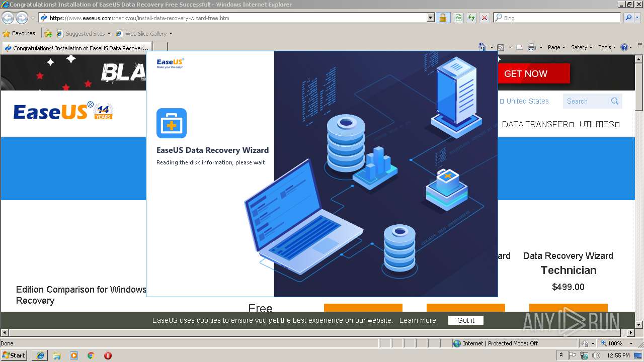Select the United States region link
The image size is (644, 362).
(527, 101)
